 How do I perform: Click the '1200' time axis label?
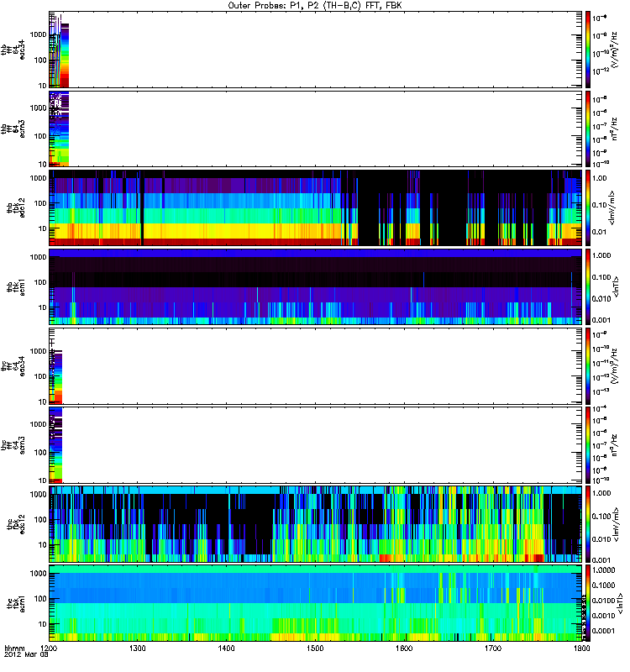(x=49, y=648)
